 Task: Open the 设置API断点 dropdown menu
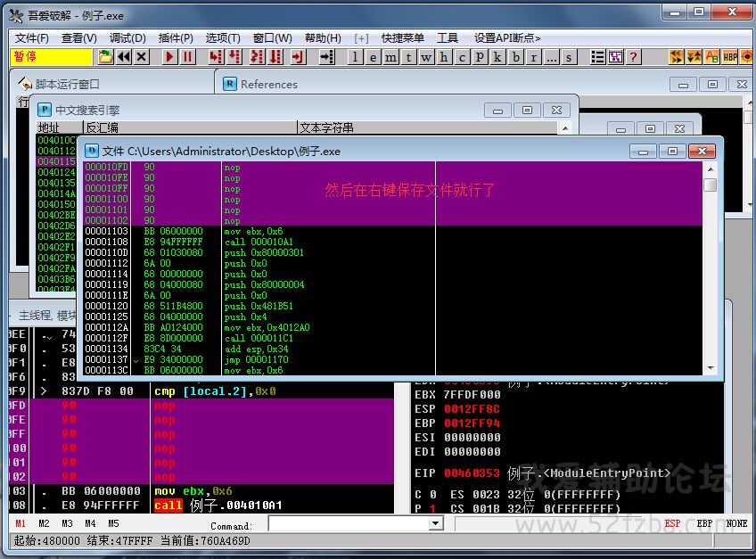(x=507, y=37)
